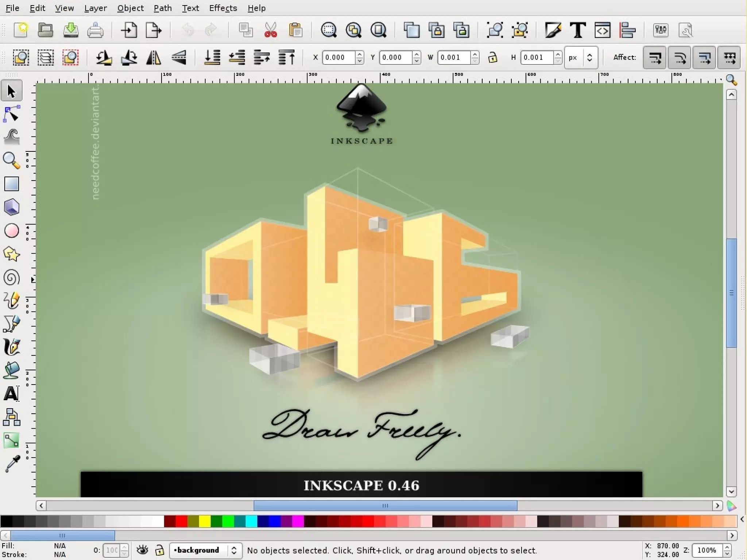Select the Color Dropper tool

tap(11, 463)
